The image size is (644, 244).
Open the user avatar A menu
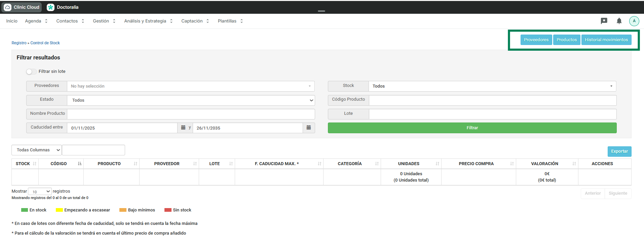(x=634, y=21)
